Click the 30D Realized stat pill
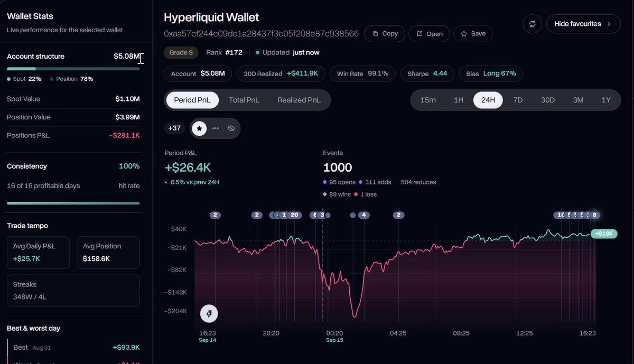634x364 pixels. tap(281, 73)
